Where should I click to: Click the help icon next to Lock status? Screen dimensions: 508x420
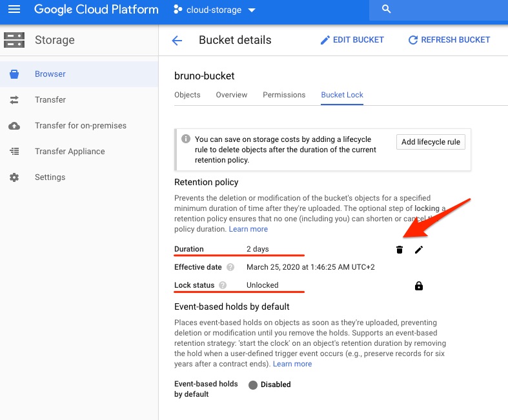pyautogui.click(x=223, y=285)
